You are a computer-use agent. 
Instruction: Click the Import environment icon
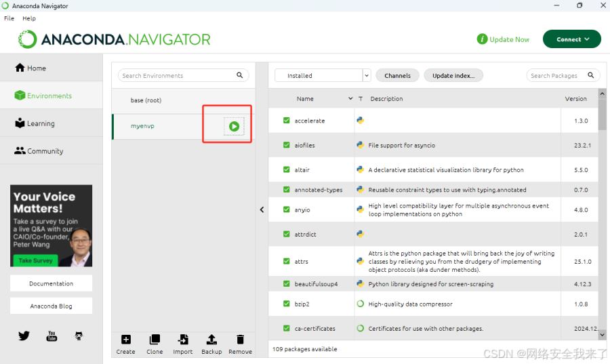183,340
